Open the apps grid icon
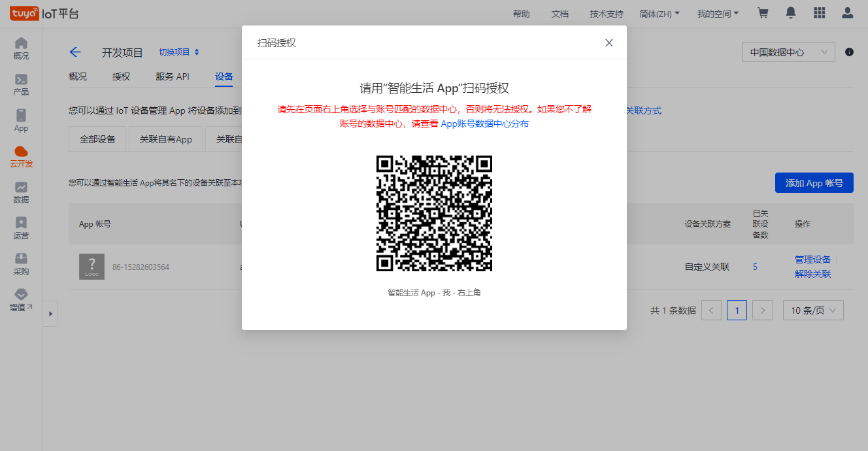 point(820,13)
